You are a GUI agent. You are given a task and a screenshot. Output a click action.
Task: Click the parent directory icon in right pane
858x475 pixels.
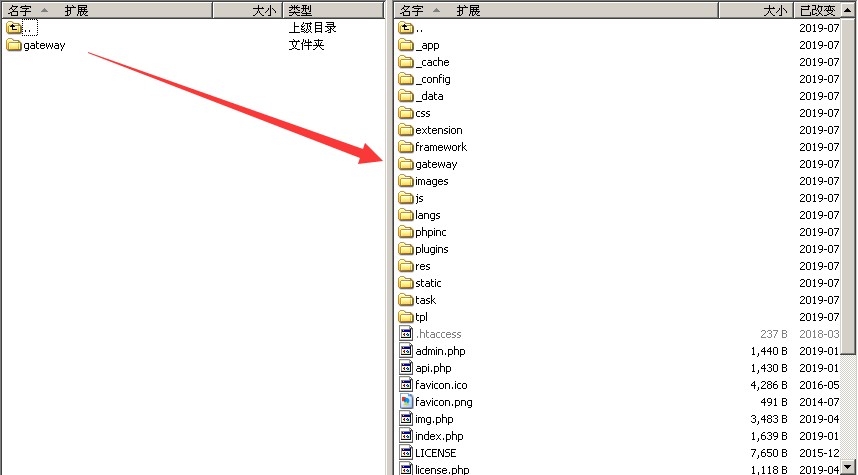click(x=405, y=27)
